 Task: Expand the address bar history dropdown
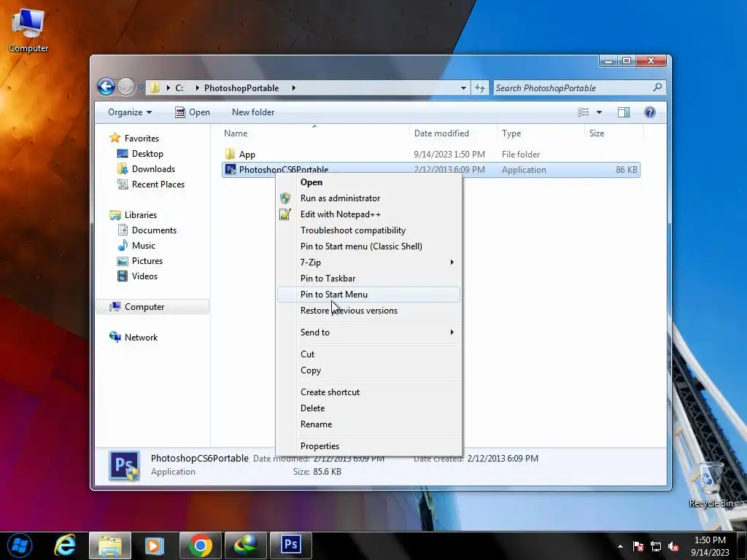pos(463,87)
